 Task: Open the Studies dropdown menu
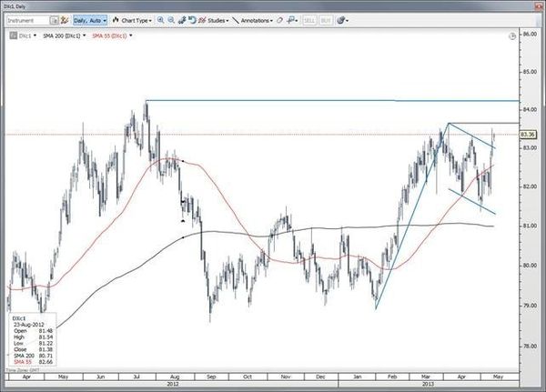click(x=214, y=21)
